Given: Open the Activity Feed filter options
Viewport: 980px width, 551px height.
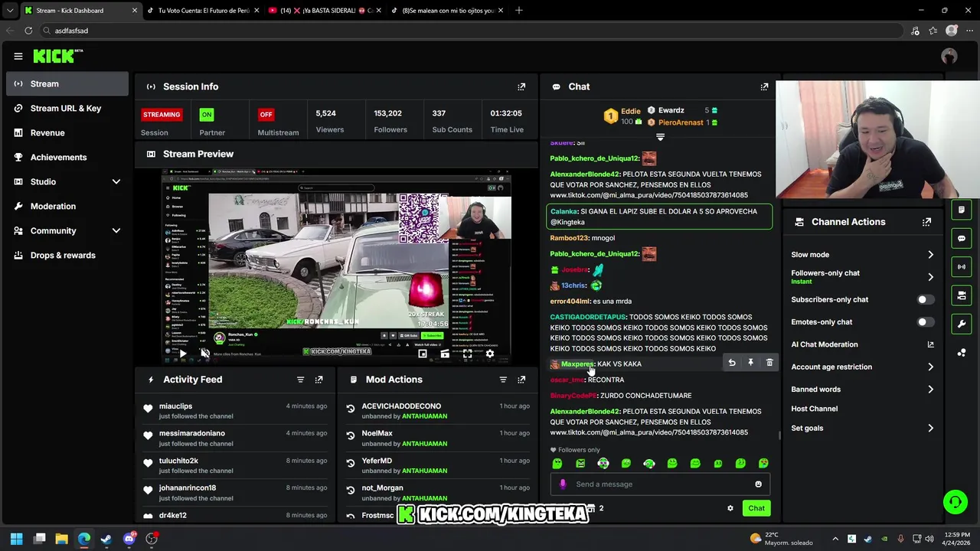Looking at the screenshot, I should (300, 380).
